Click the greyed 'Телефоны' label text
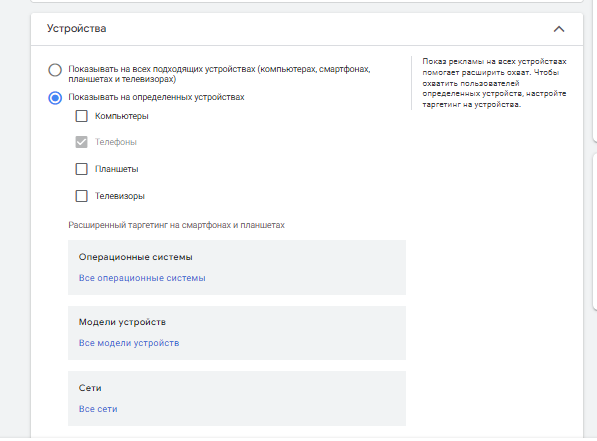 pos(116,142)
